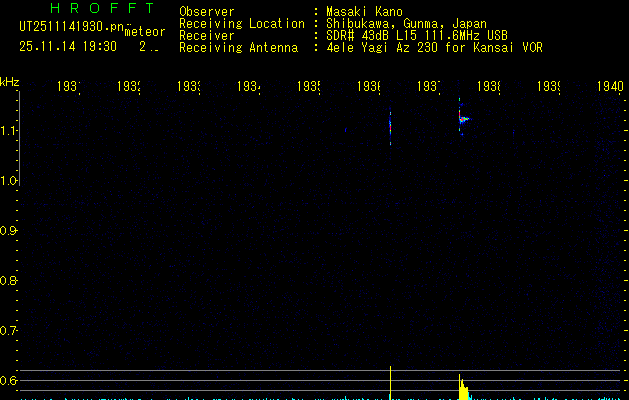The width and height of the screenshot is (629, 400).
Task: Click the yellow power peak cluster after 1937
Action: coord(463,387)
